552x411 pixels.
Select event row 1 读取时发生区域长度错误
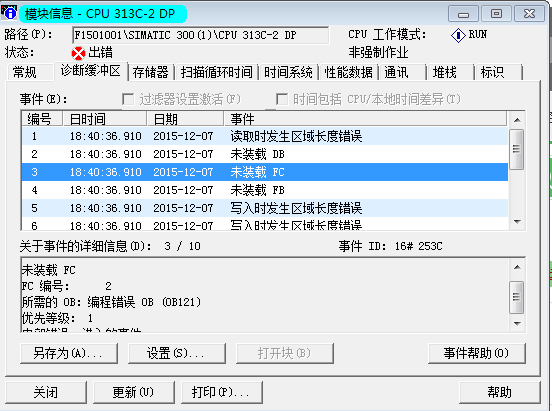pyautogui.click(x=265, y=136)
